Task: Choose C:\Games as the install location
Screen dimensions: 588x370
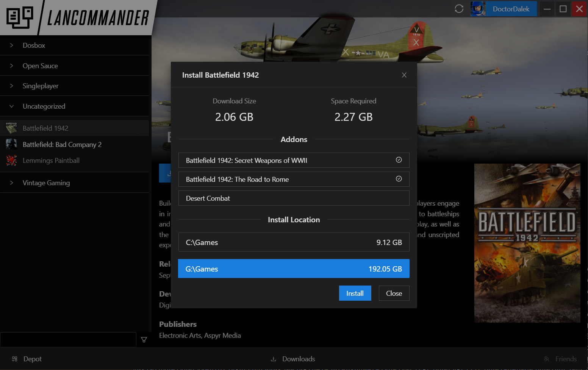Action: coord(294,242)
